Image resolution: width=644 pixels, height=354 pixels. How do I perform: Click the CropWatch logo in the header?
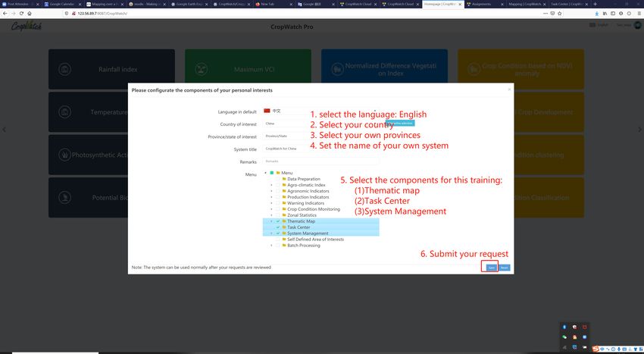[27, 27]
